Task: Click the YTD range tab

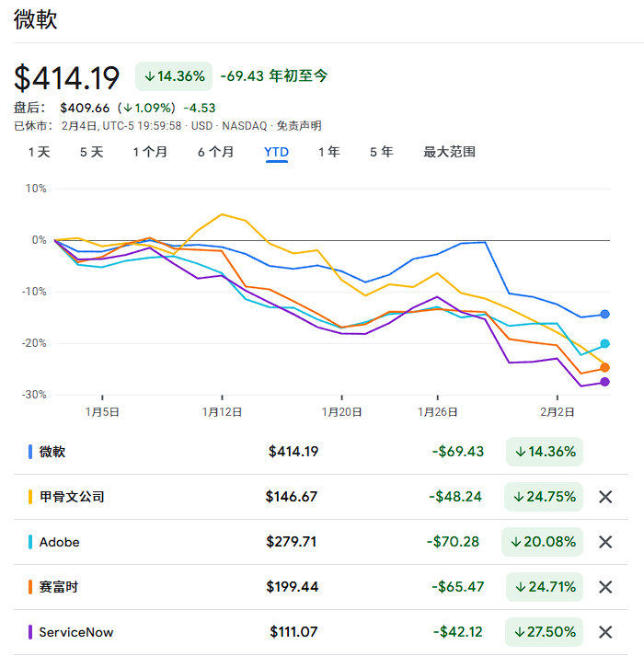Action: pos(277,152)
